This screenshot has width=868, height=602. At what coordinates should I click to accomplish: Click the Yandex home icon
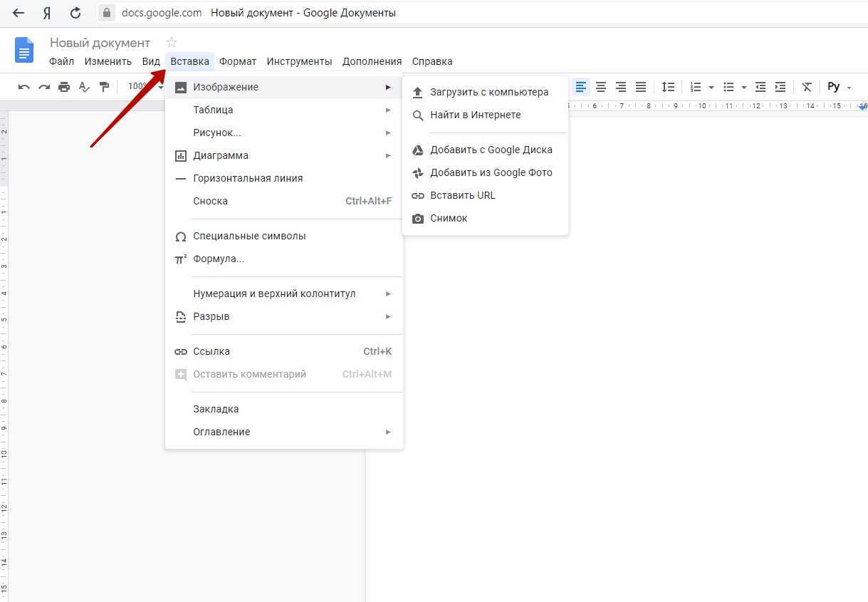(47, 13)
